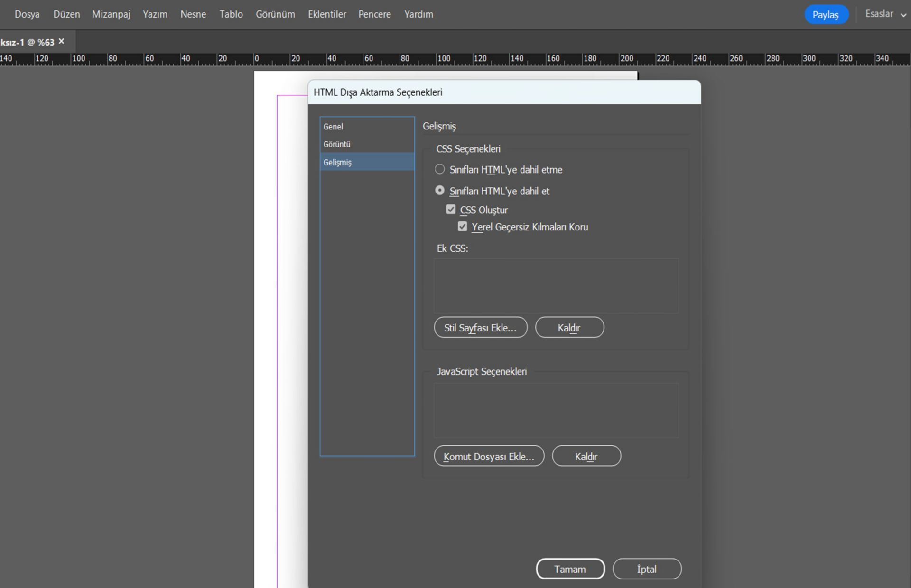Click Stil Sayfası Ekle button
911x588 pixels.
click(480, 328)
